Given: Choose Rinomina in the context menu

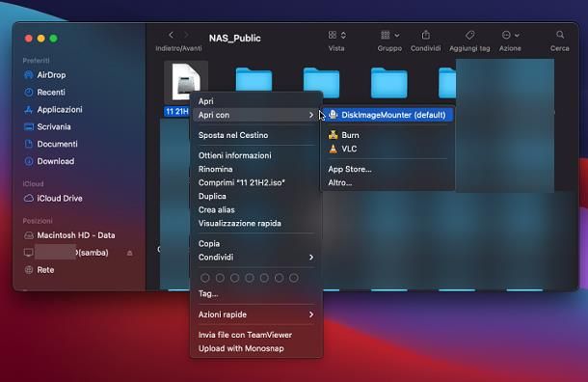Looking at the screenshot, I should (x=256, y=169).
